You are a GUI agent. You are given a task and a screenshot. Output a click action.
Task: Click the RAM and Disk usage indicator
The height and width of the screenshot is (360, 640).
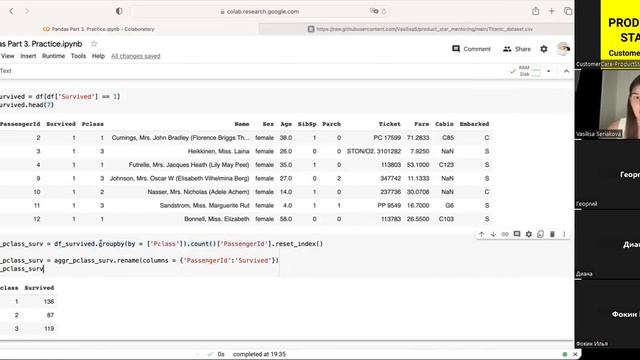[x=530, y=71]
